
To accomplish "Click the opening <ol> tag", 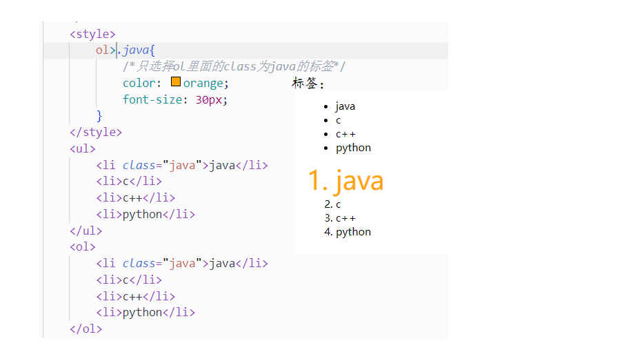I will [83, 246].
